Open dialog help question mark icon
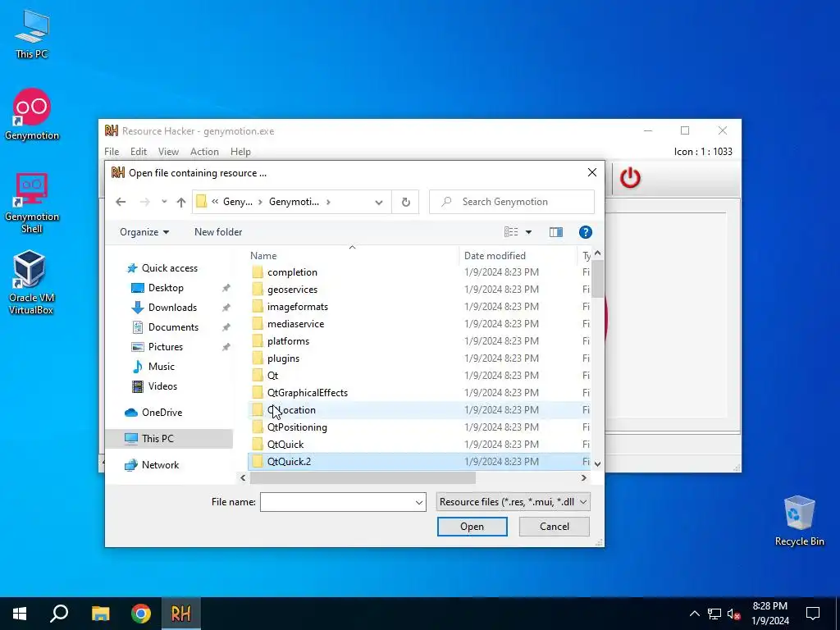Viewport: 840px width, 630px height. (585, 232)
